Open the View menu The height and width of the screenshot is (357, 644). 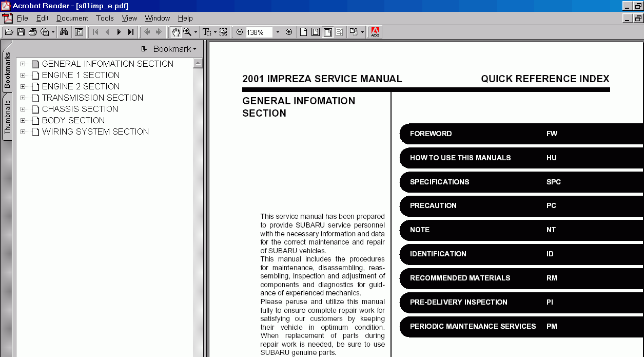pyautogui.click(x=129, y=18)
